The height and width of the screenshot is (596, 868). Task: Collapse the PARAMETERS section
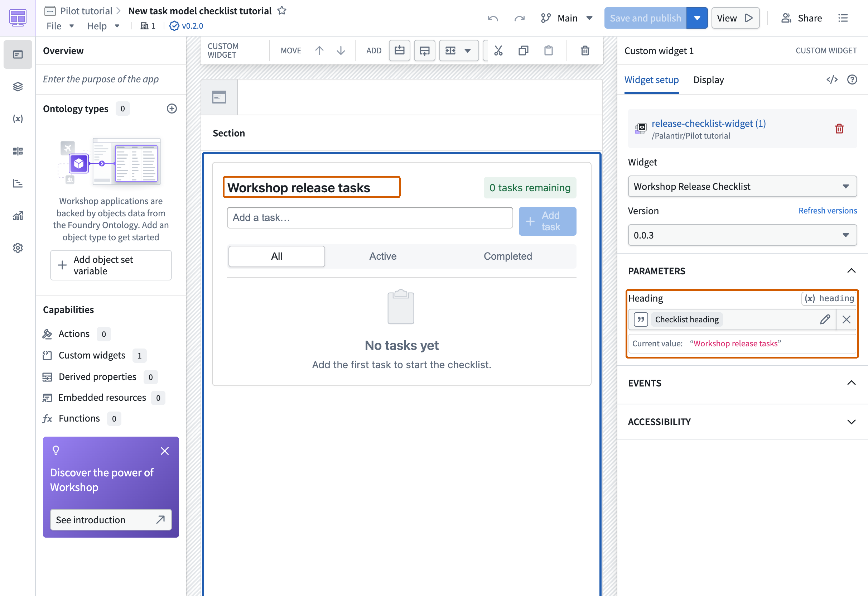[x=851, y=271]
